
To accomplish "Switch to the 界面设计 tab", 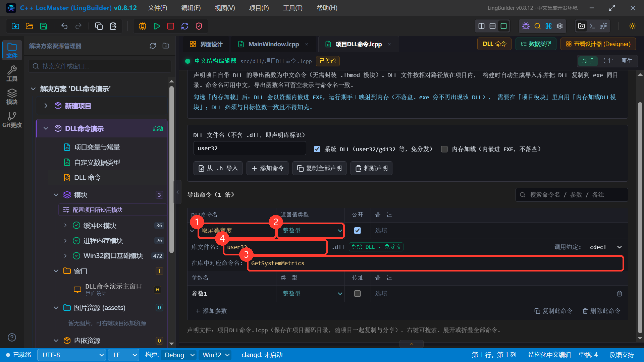I will pos(206,44).
